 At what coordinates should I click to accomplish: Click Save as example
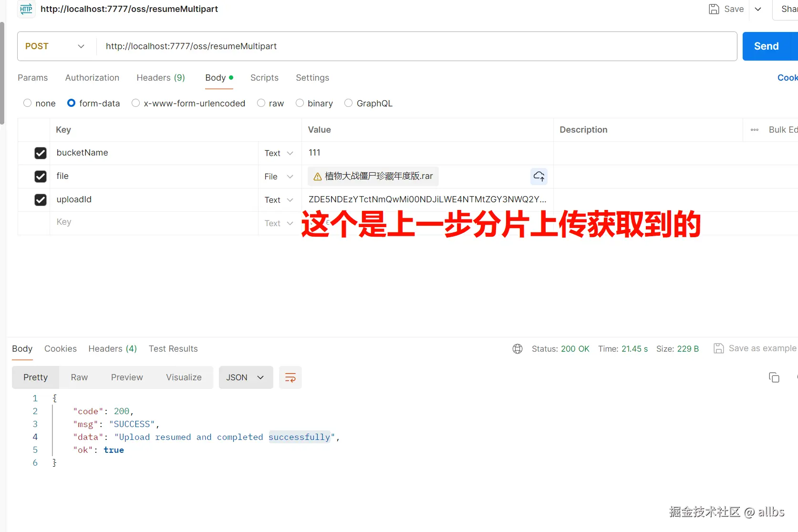762,348
